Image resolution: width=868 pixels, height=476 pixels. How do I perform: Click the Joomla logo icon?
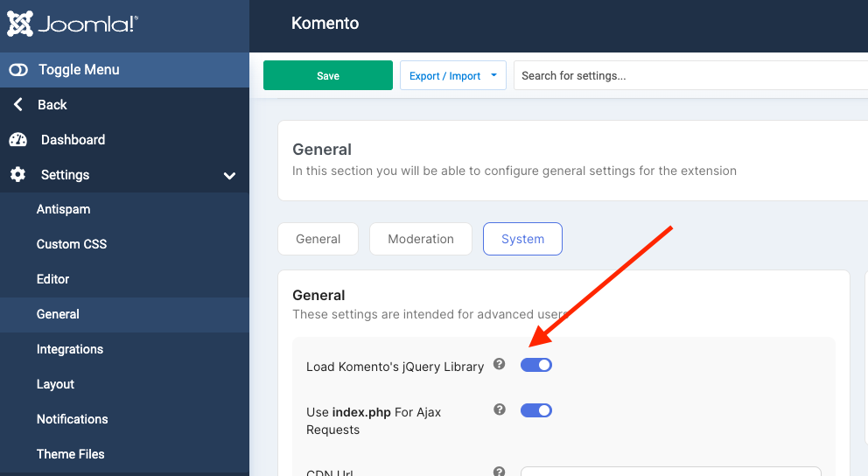pyautogui.click(x=20, y=24)
